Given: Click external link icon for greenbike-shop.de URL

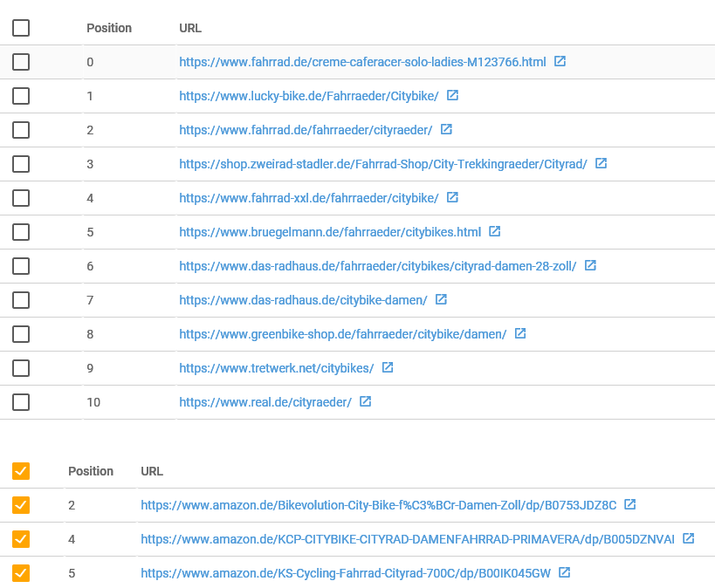Looking at the screenshot, I should point(520,333).
